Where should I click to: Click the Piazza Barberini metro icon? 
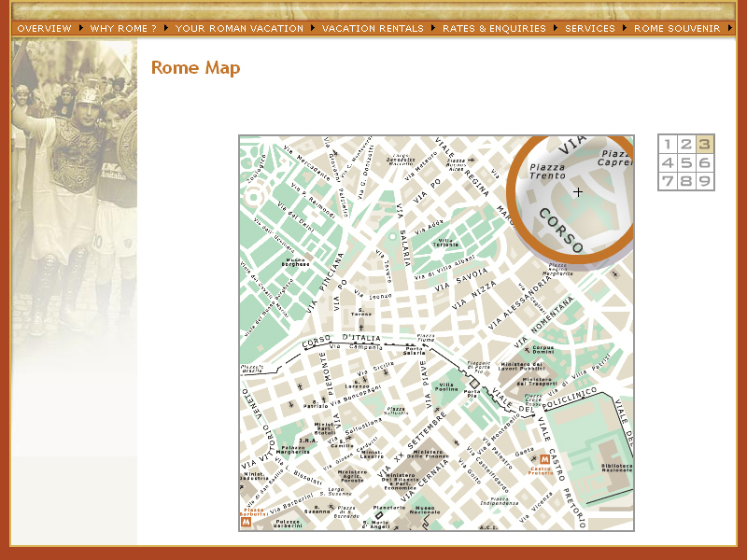click(247, 523)
